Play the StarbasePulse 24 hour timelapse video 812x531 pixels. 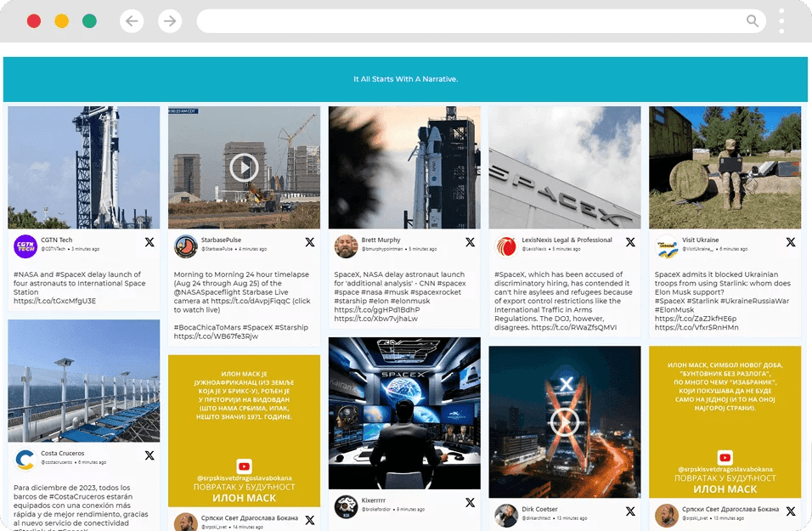pyautogui.click(x=244, y=167)
